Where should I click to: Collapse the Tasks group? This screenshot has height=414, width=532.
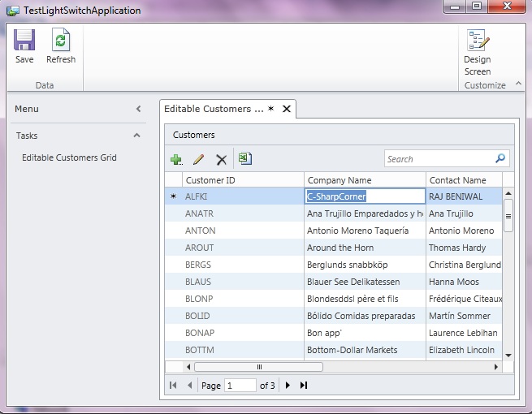point(136,136)
